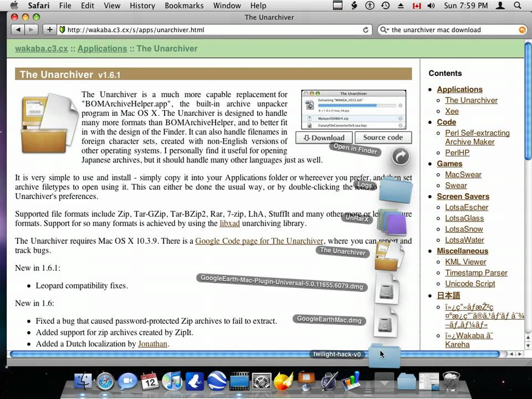This screenshot has width=532, height=399.
Task: Click the vertical scrollbar thumb
Action: [x=528, y=100]
